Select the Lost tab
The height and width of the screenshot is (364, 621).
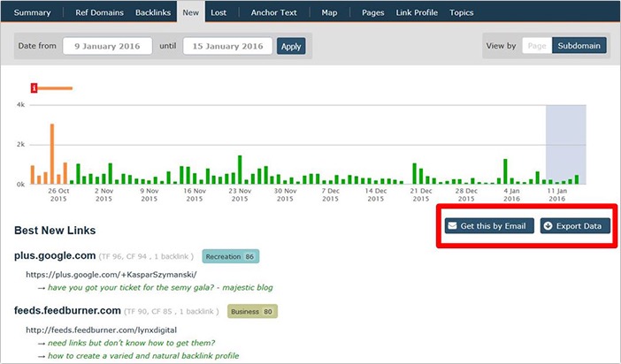(x=218, y=13)
